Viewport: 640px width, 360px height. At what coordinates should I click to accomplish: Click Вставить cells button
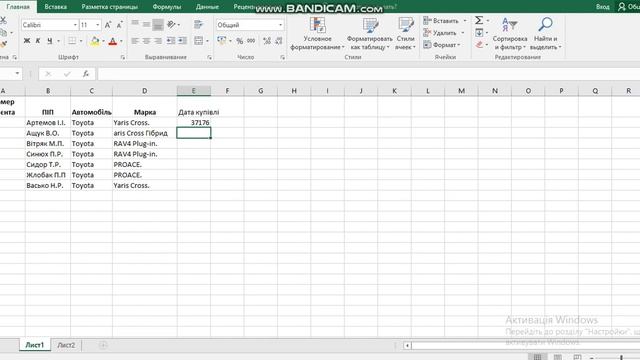(x=441, y=20)
